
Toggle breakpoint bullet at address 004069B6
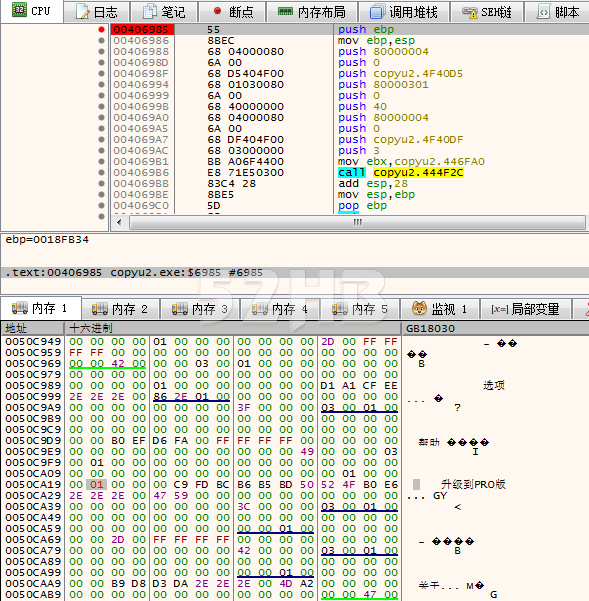pos(101,172)
